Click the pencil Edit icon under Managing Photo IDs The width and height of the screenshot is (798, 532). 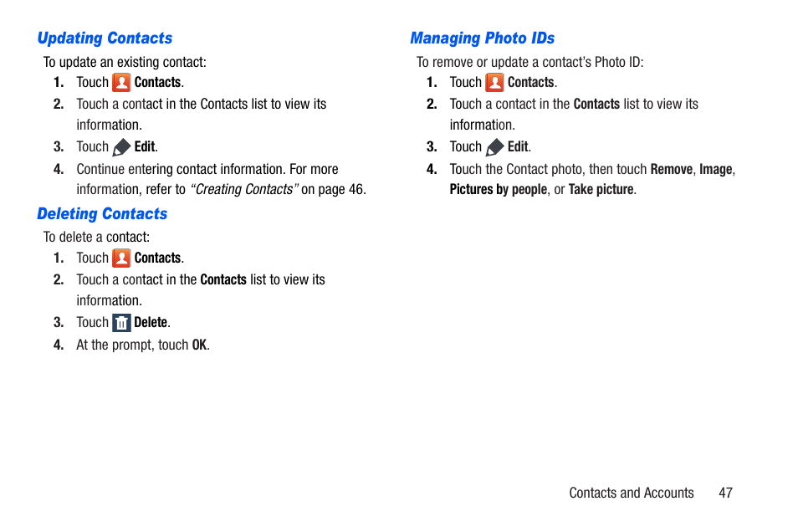(494, 147)
